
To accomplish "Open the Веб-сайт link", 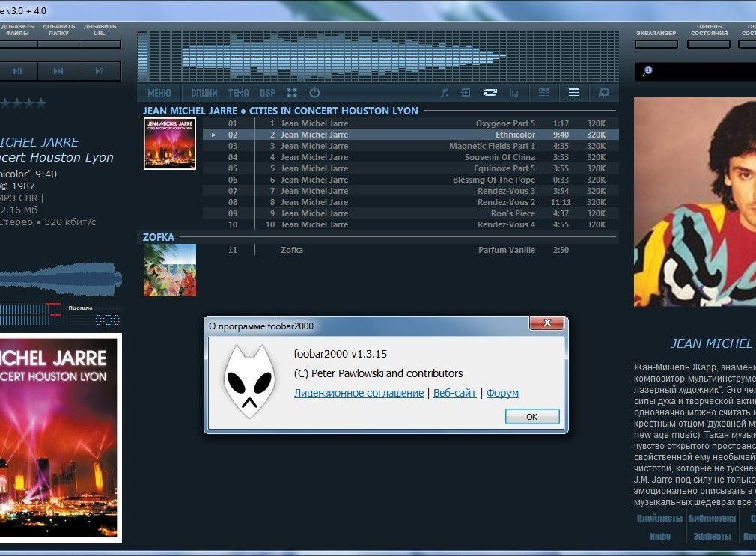I will (x=454, y=393).
